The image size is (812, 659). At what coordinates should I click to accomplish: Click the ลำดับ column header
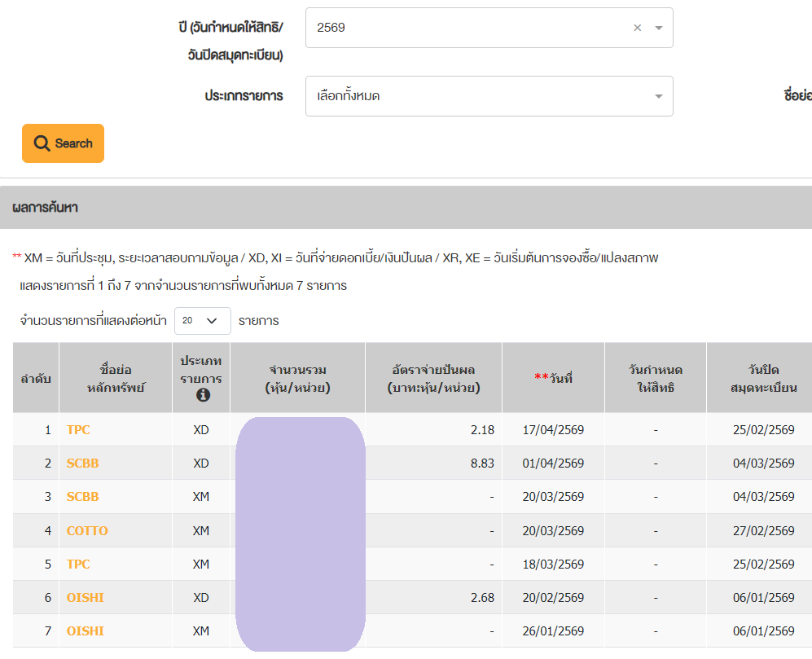point(36,378)
